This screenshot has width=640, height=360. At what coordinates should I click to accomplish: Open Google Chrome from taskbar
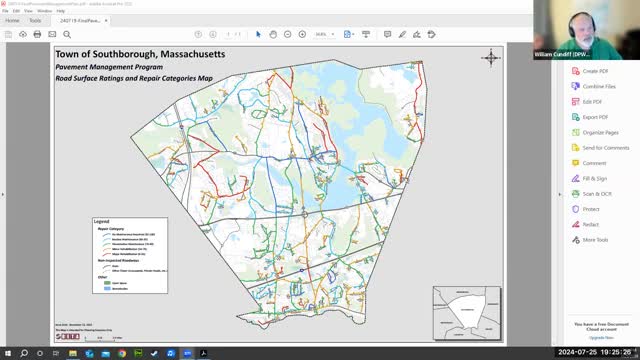tap(122, 353)
